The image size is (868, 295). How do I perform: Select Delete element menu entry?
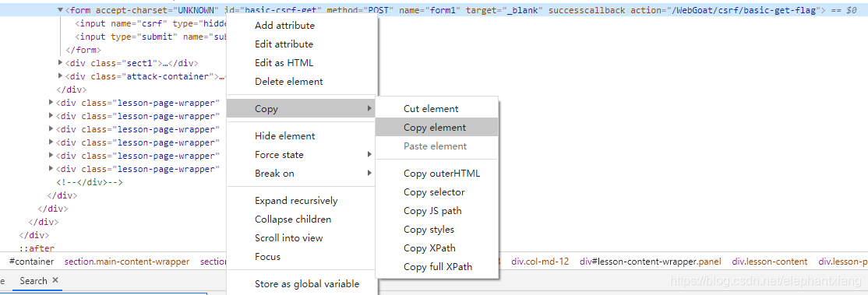pyautogui.click(x=302, y=82)
